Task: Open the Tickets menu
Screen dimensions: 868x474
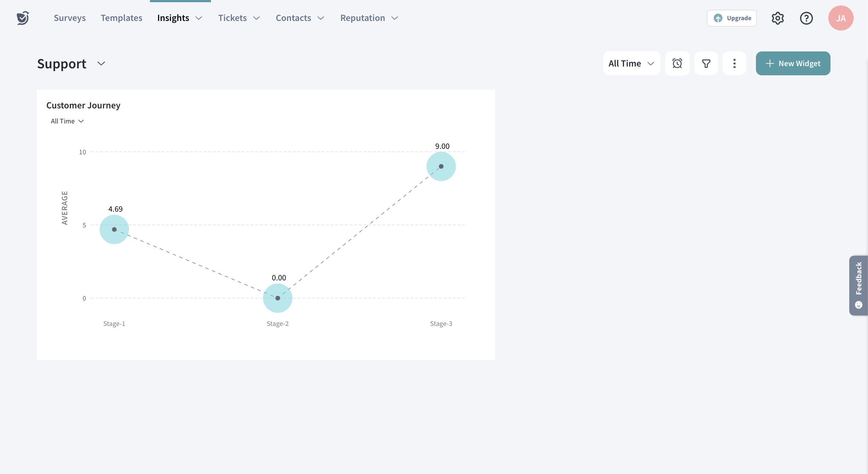Action: (x=239, y=18)
